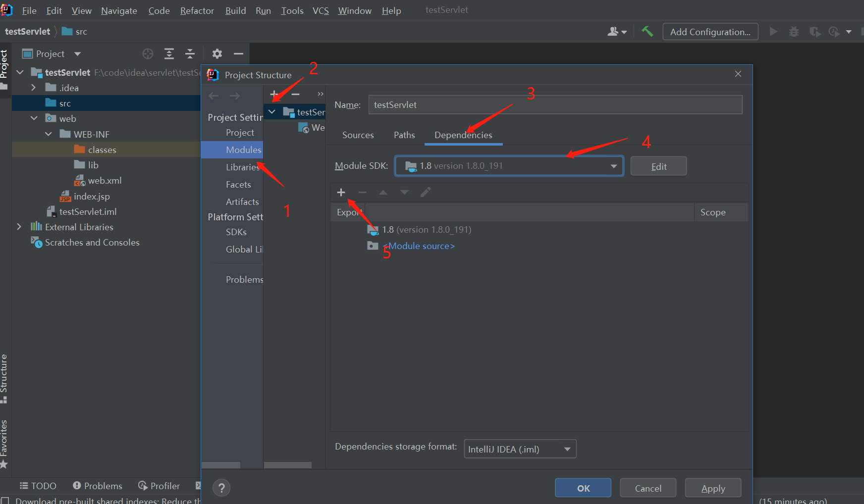This screenshot has height=504, width=864.
Task: Switch to the Dependencies tab
Action: (463, 135)
